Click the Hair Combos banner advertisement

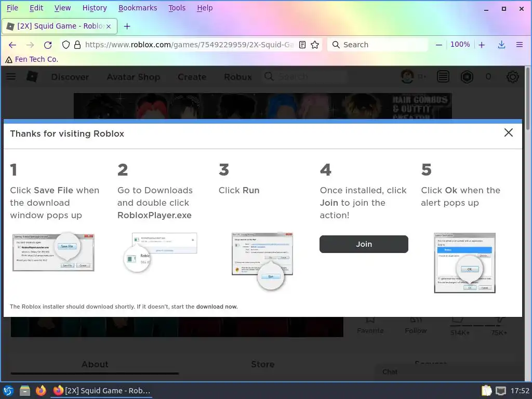click(262, 106)
